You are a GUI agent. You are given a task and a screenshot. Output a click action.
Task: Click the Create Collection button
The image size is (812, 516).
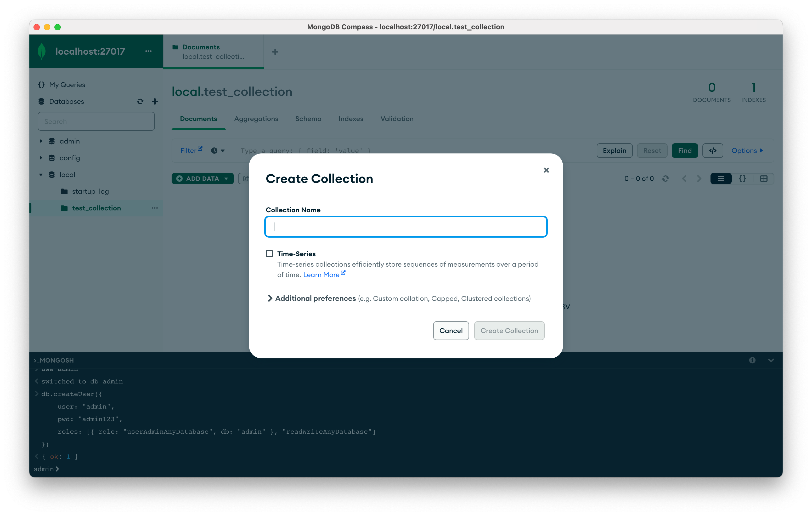[509, 331]
